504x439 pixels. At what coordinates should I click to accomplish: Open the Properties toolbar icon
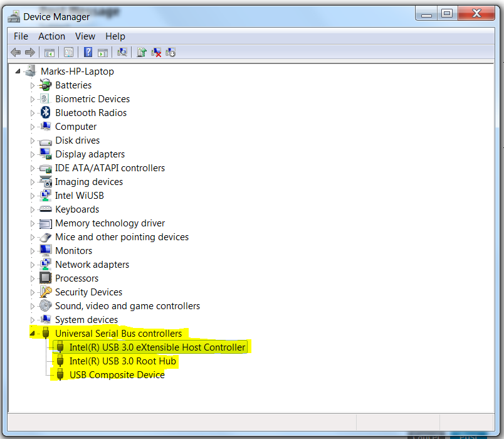(68, 53)
